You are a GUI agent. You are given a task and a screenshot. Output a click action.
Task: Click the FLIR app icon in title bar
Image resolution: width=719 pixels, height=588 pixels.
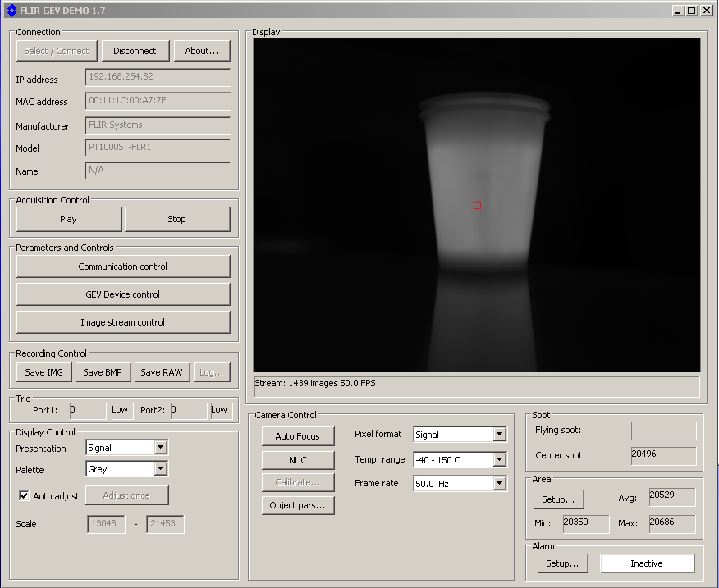11,11
